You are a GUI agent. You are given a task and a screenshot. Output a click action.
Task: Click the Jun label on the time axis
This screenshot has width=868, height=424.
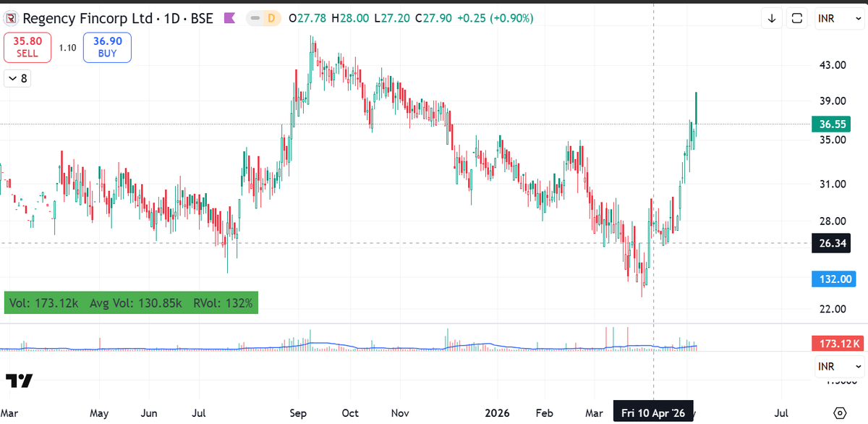pyautogui.click(x=148, y=414)
